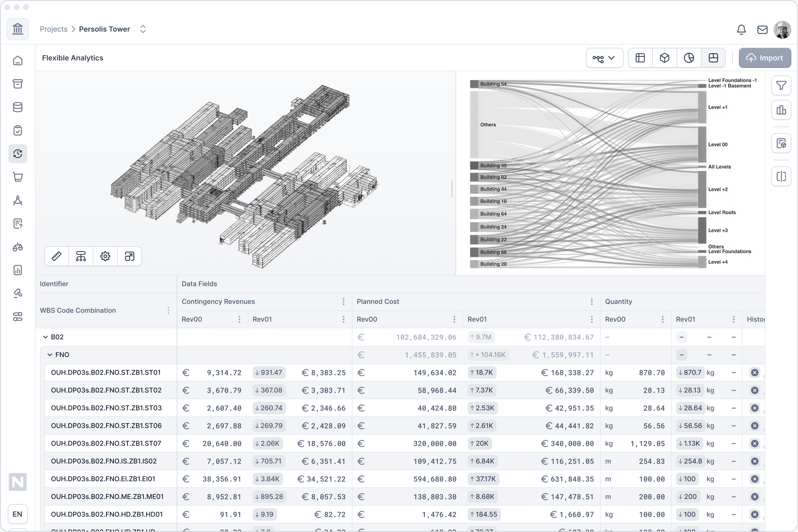Screen dimensions: 798x532
Task: Remove history for row ST01
Action: [x=755, y=372]
